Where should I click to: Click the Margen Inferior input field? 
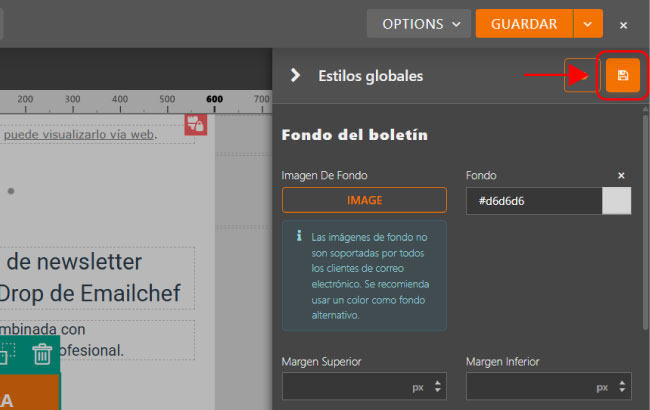(529, 386)
